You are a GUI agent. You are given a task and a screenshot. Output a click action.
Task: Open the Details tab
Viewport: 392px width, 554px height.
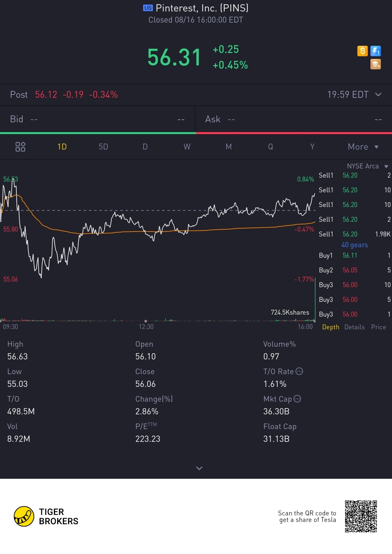click(x=354, y=327)
